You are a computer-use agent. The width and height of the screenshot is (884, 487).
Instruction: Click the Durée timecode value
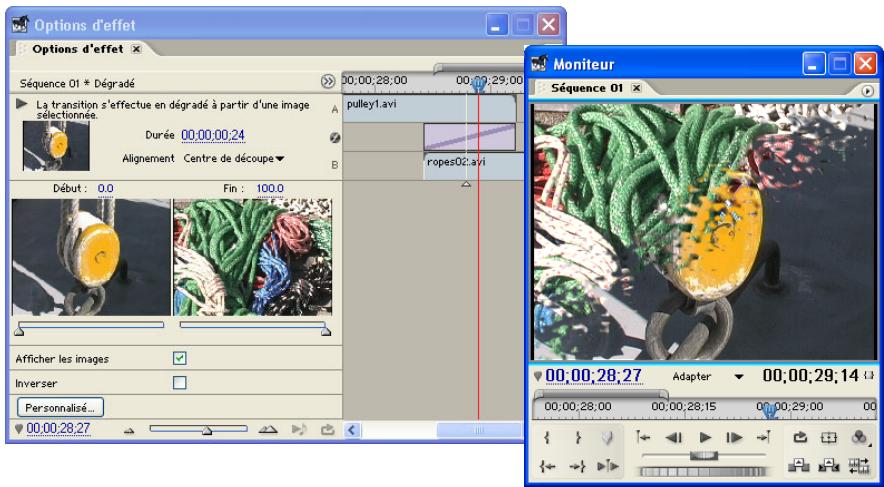tap(213, 135)
